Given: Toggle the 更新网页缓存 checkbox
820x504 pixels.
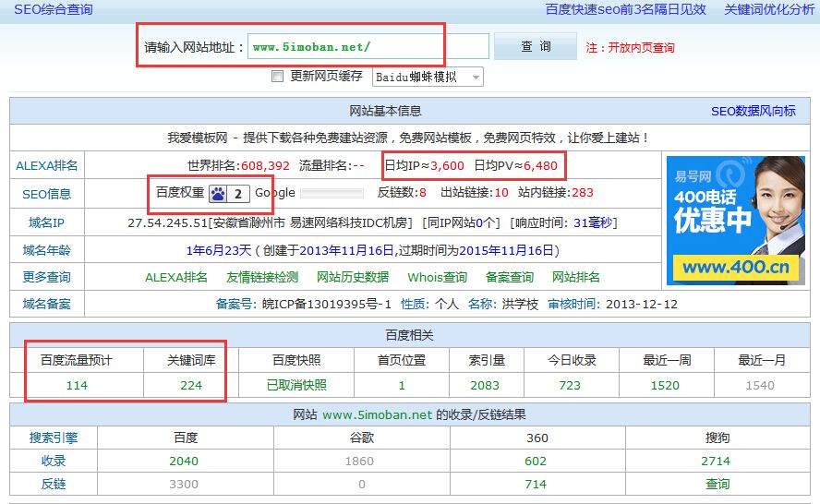Looking at the screenshot, I should point(277,77).
